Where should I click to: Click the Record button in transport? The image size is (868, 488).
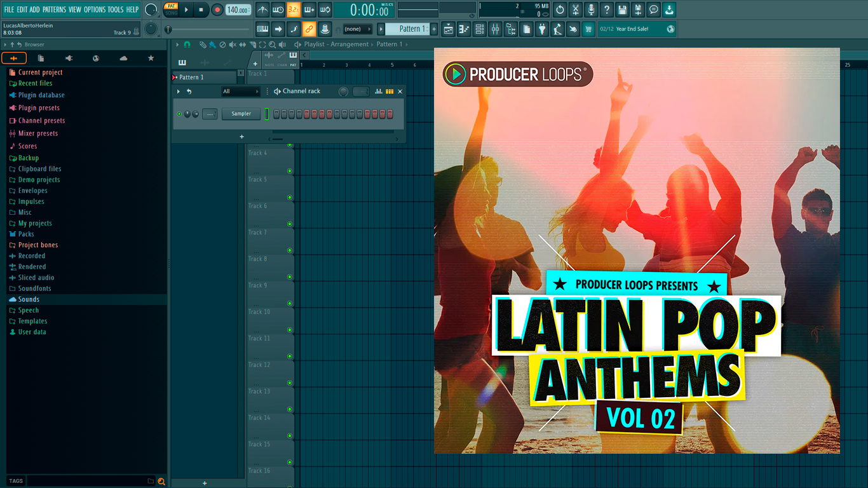pos(217,10)
